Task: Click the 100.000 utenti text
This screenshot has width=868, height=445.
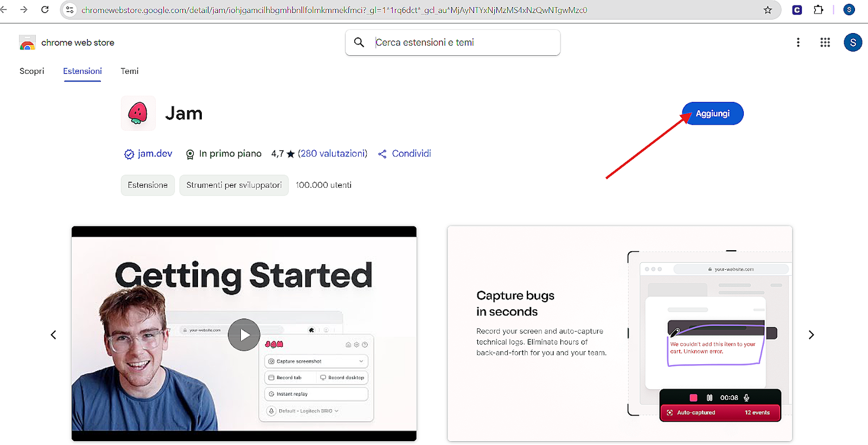Action: [324, 185]
